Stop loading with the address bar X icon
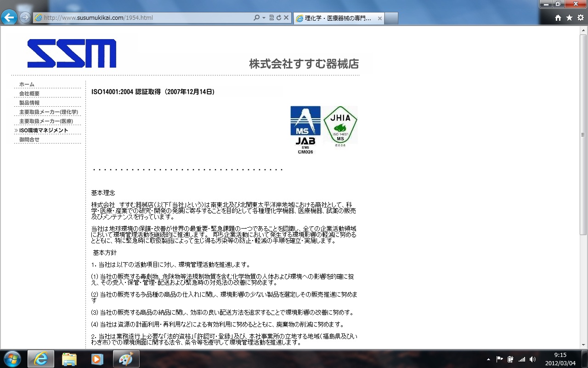 (x=286, y=18)
